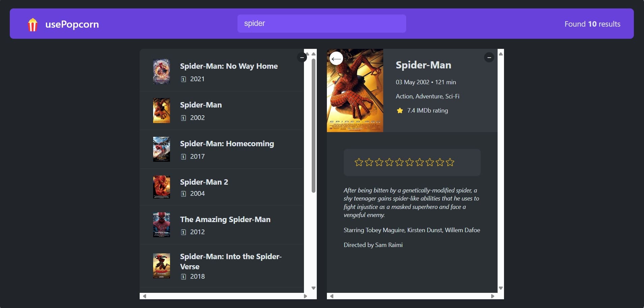Click the Found 10 results text

pos(592,24)
